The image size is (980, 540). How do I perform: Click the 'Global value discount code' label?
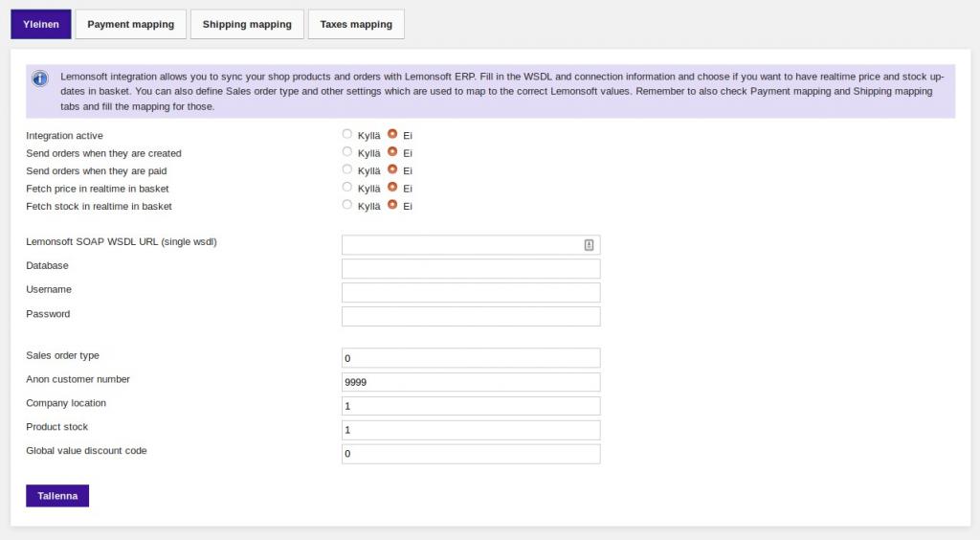(86, 451)
